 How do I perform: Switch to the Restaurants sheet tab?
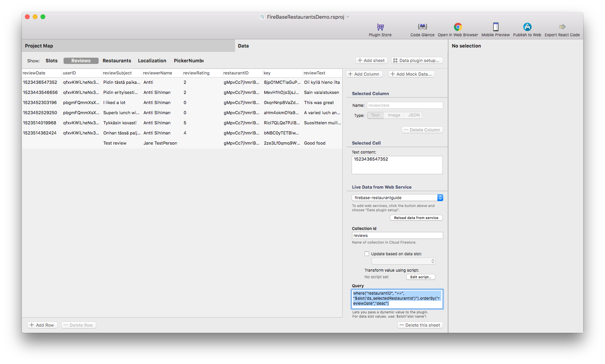click(x=117, y=61)
